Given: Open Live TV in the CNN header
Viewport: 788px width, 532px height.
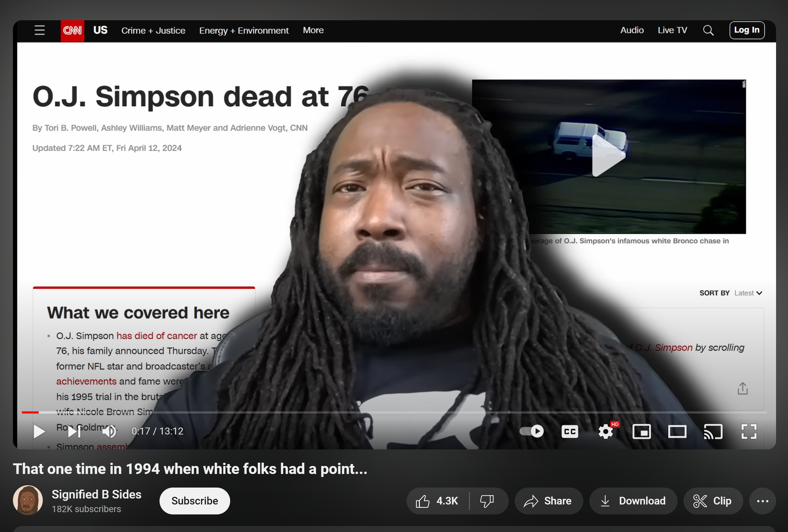Looking at the screenshot, I should [672, 30].
